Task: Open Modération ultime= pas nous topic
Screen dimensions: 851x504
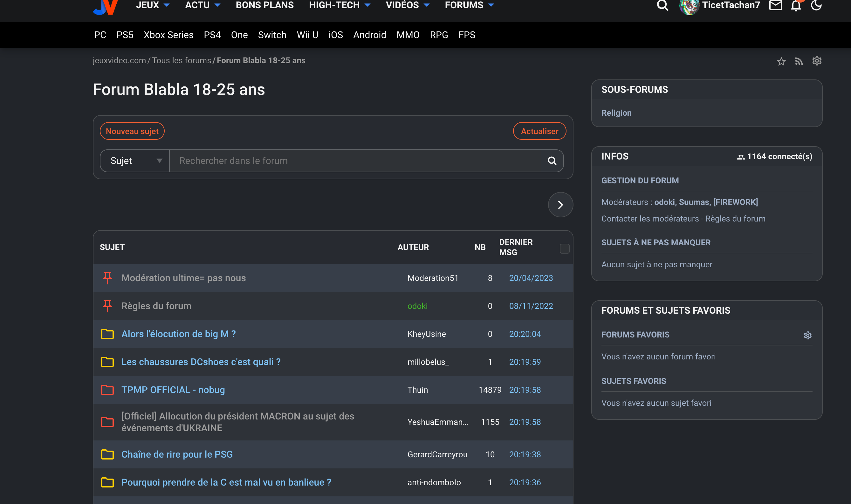Action: [x=183, y=278]
